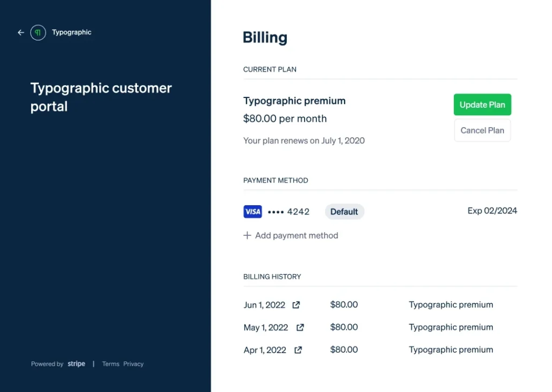Viewport: 552px width, 392px height.
Task: Click the Cancel Plan button
Action: (482, 130)
